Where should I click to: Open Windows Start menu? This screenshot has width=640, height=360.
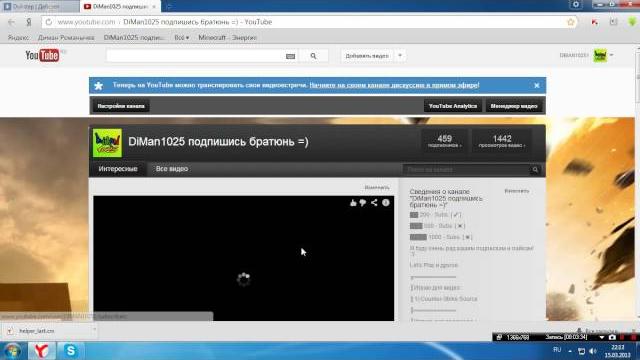pos(12,351)
